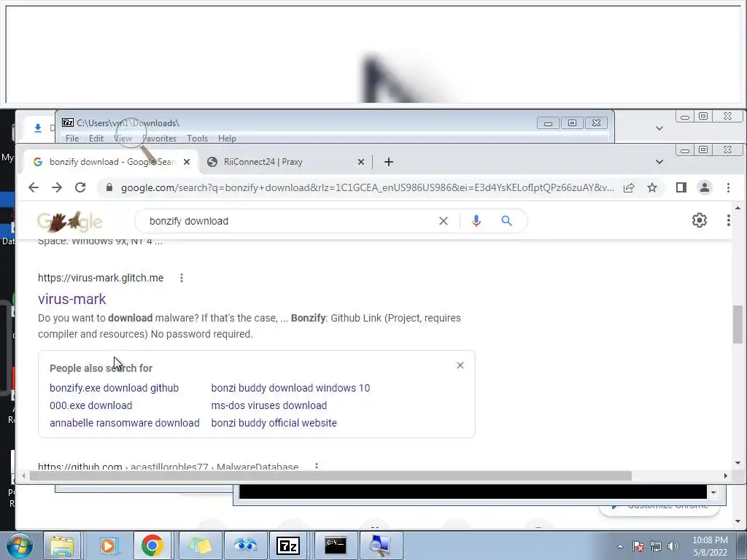Search bonzify.exe download github

point(115,388)
